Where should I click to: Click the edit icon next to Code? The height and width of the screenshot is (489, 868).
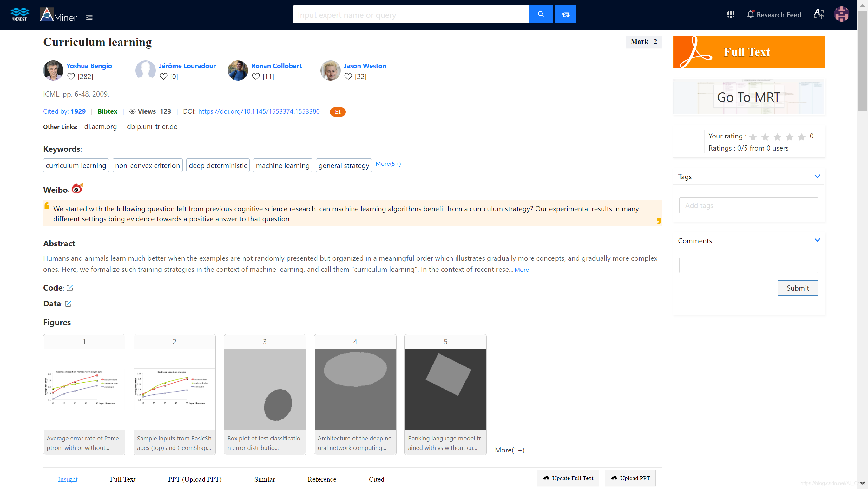[70, 288]
